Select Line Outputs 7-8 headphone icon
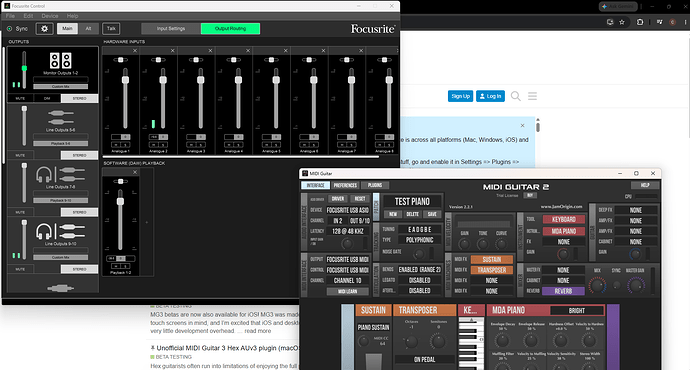 tap(44, 175)
